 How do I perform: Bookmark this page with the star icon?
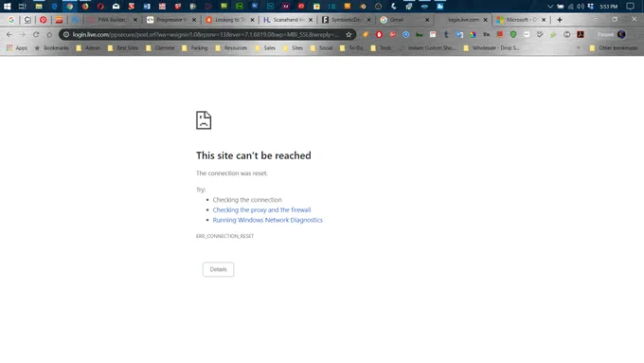coord(349,34)
